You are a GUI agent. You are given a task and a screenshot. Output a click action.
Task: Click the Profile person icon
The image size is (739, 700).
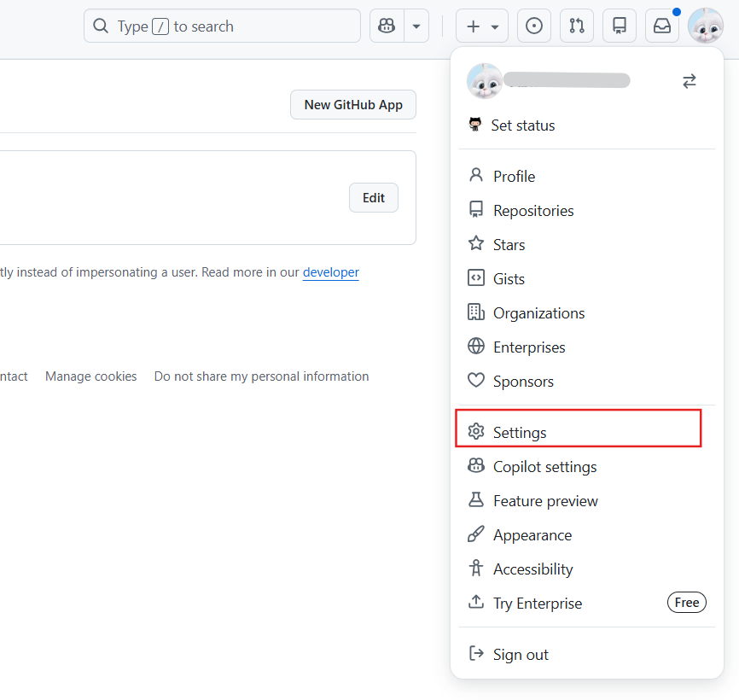click(x=476, y=175)
